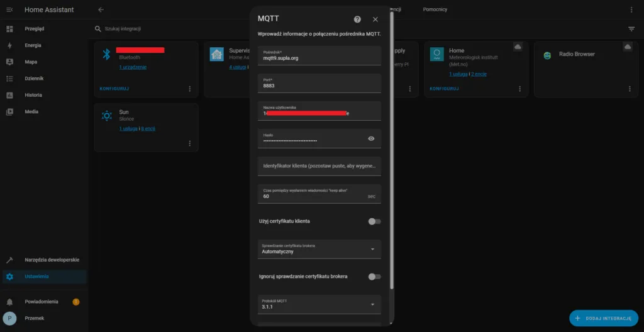This screenshot has width=644, height=332.
Task: Click KONFIGURUJ on the Bluetooth card
Action: (113, 89)
